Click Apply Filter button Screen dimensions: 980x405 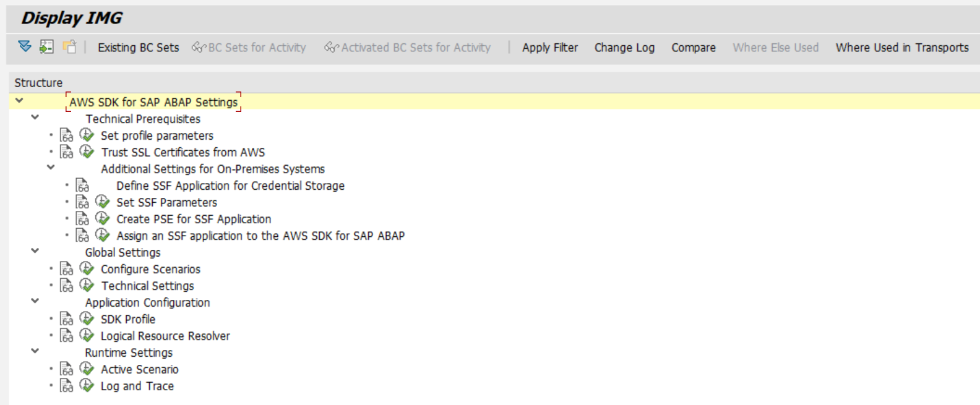pyautogui.click(x=550, y=48)
